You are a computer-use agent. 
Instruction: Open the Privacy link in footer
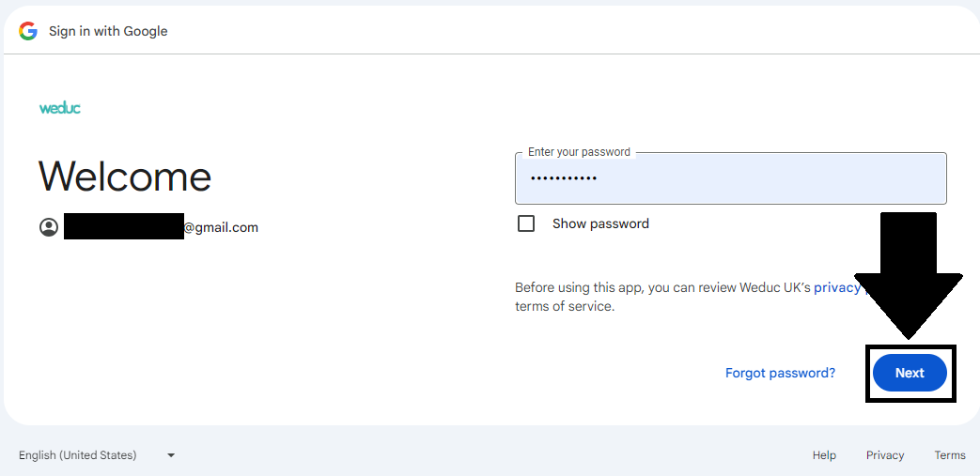click(885, 455)
